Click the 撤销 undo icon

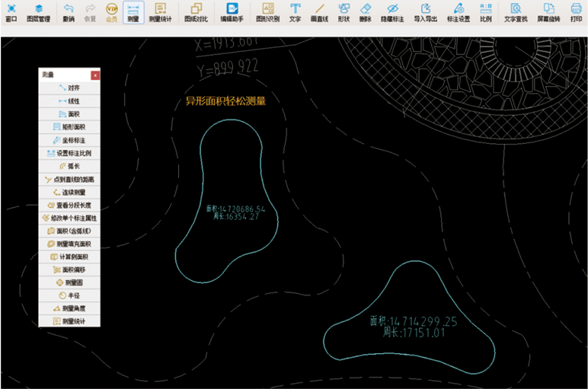69,12
